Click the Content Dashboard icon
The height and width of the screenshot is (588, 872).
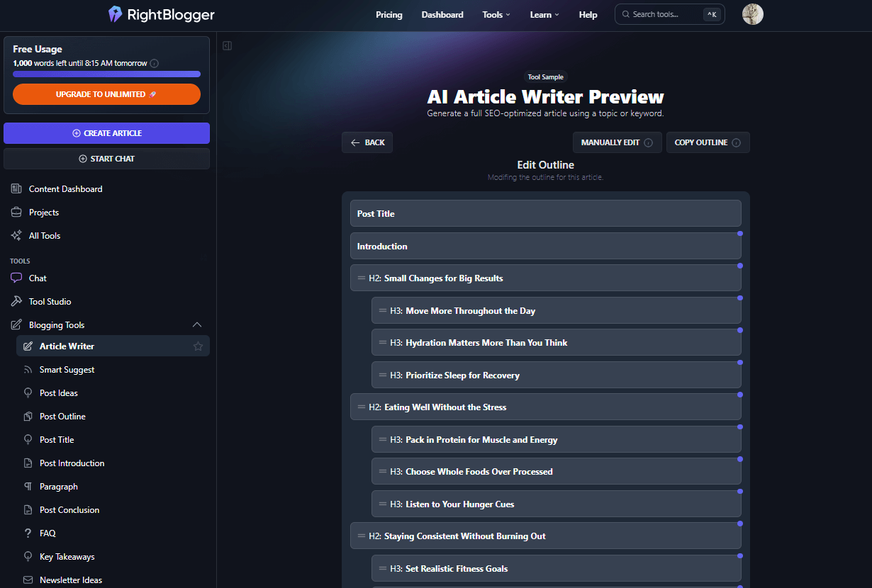pos(16,189)
